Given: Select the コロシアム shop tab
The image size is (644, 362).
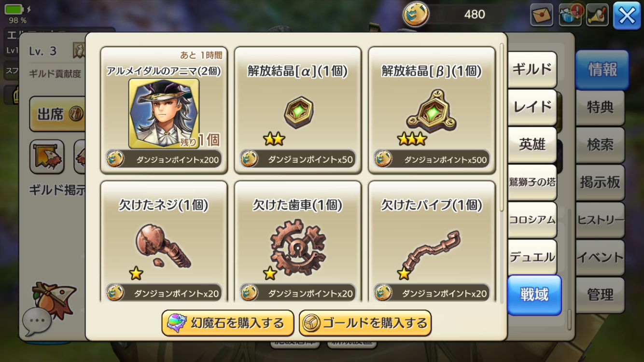Looking at the screenshot, I should (532, 220).
